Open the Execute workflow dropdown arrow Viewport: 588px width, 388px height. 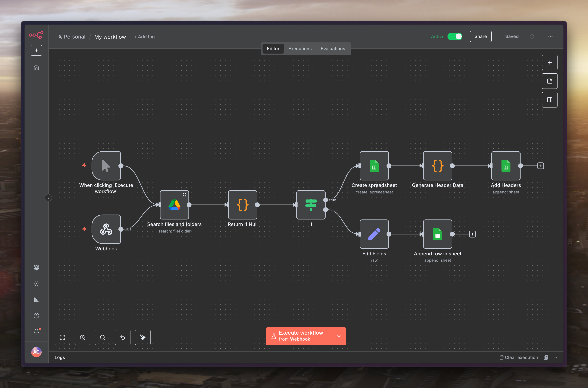click(339, 336)
